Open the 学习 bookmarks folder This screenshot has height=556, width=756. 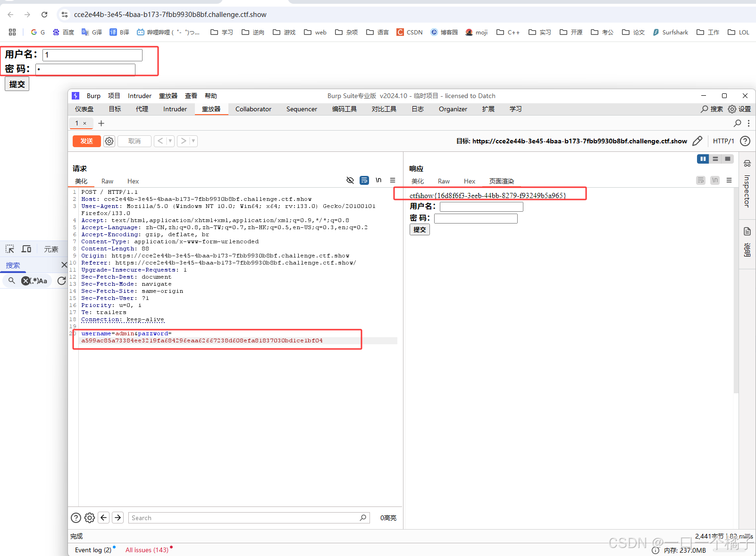click(222, 32)
